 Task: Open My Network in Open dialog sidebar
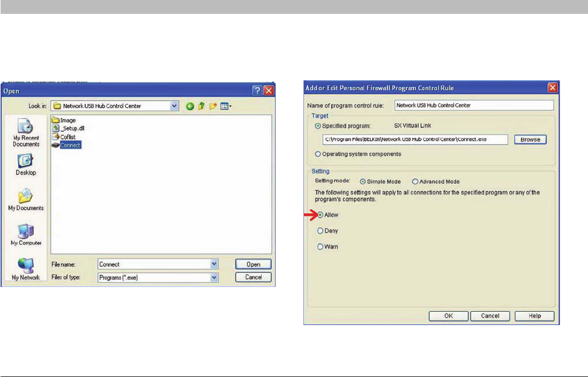pos(25,269)
